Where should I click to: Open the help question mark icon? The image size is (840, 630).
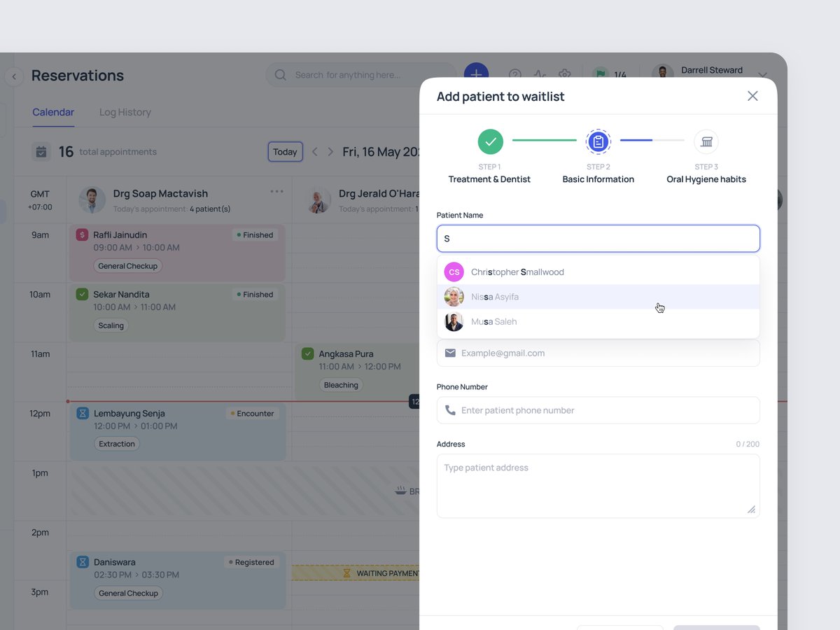pos(515,75)
